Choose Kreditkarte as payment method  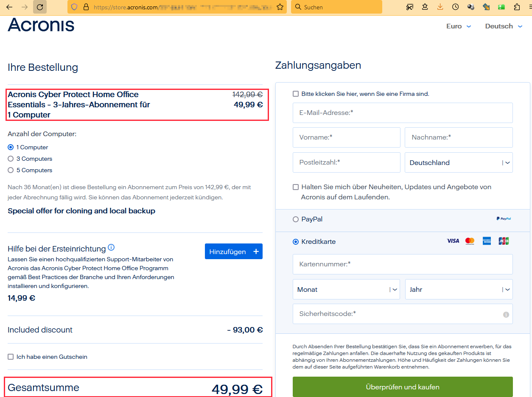[296, 242]
